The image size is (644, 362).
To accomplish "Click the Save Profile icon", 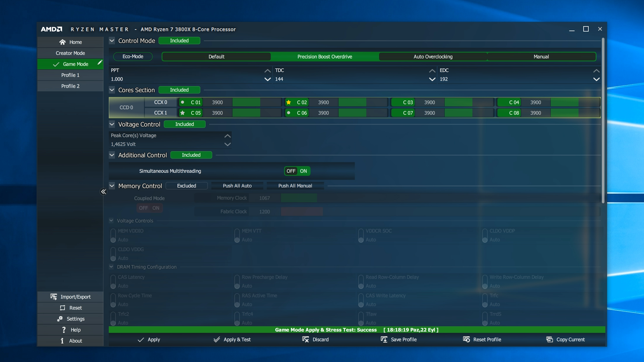I will 384,339.
